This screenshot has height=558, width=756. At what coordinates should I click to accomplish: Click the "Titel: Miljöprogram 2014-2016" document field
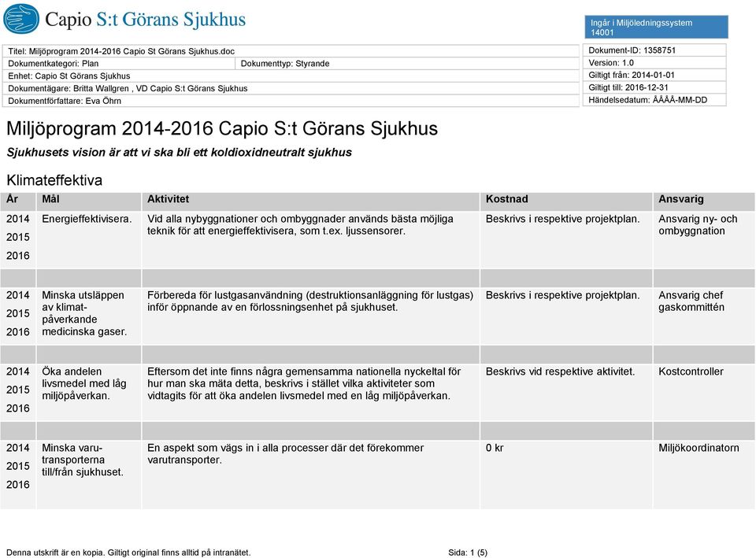pos(291,51)
